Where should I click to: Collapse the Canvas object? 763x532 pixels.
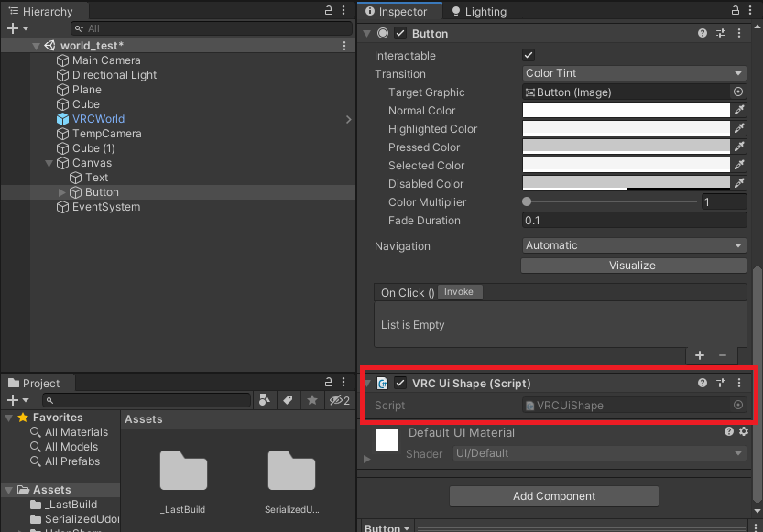pyautogui.click(x=49, y=163)
